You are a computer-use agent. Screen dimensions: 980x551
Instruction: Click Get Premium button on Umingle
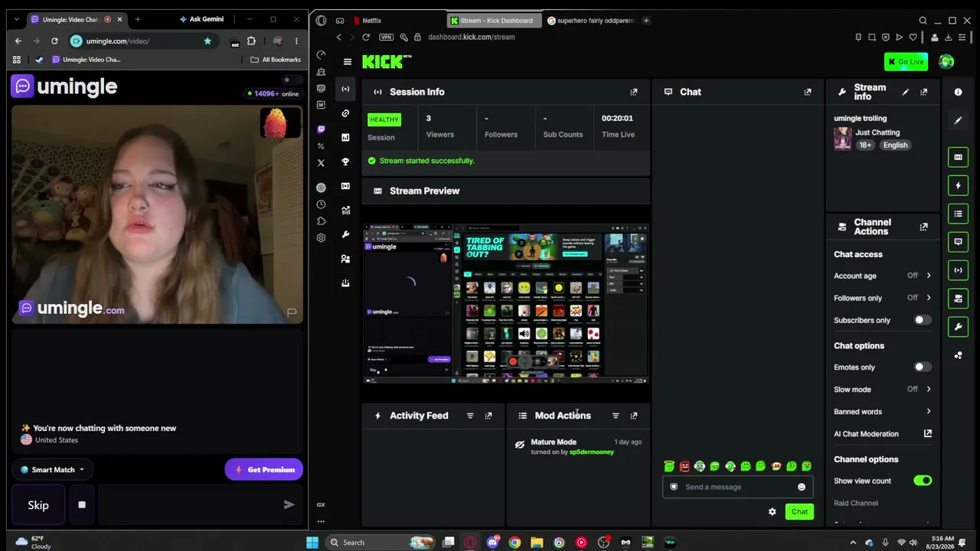pyautogui.click(x=264, y=470)
